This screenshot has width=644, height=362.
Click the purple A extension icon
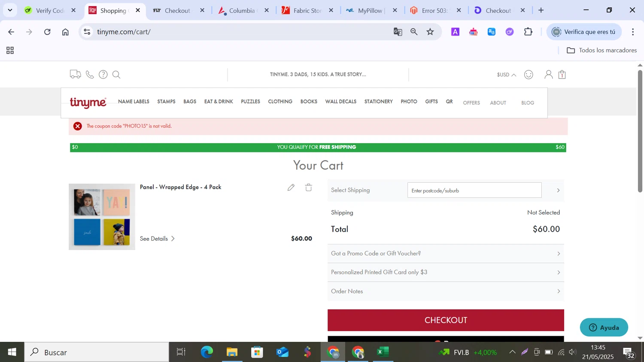[455, 32]
